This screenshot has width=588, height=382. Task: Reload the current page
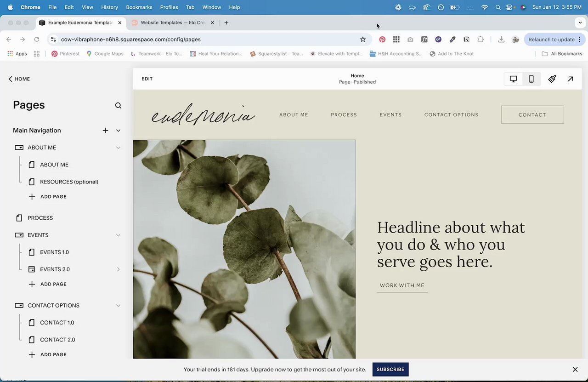(37, 40)
